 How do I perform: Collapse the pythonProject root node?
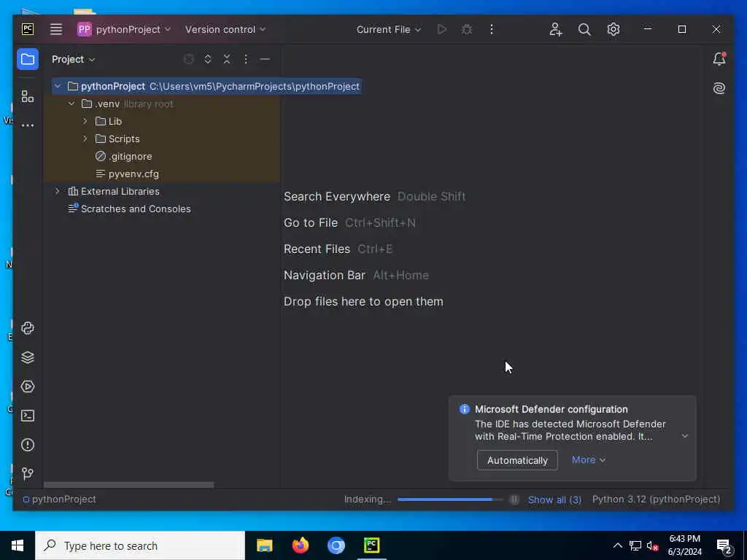coord(58,86)
